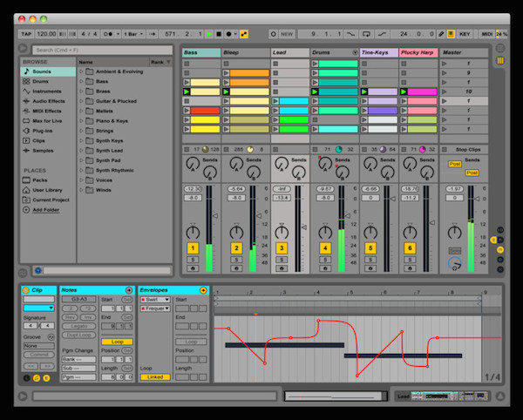
Task: Select the Plucky Harp track header
Action: (418, 52)
